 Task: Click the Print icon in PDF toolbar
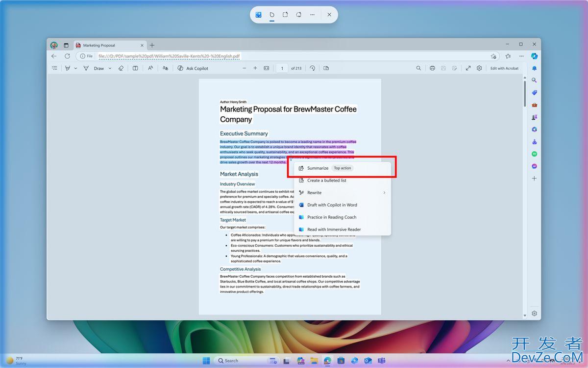point(432,68)
